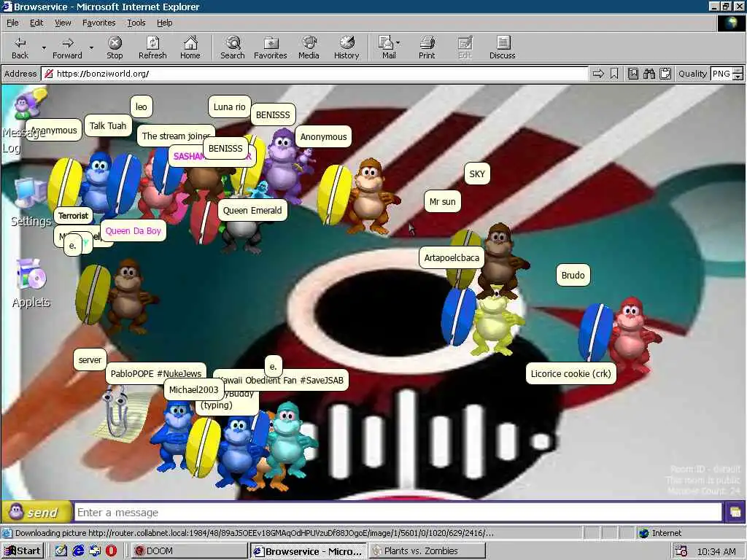This screenshot has width=747, height=560.
Task: Show the browsing History panel
Action: (347, 47)
